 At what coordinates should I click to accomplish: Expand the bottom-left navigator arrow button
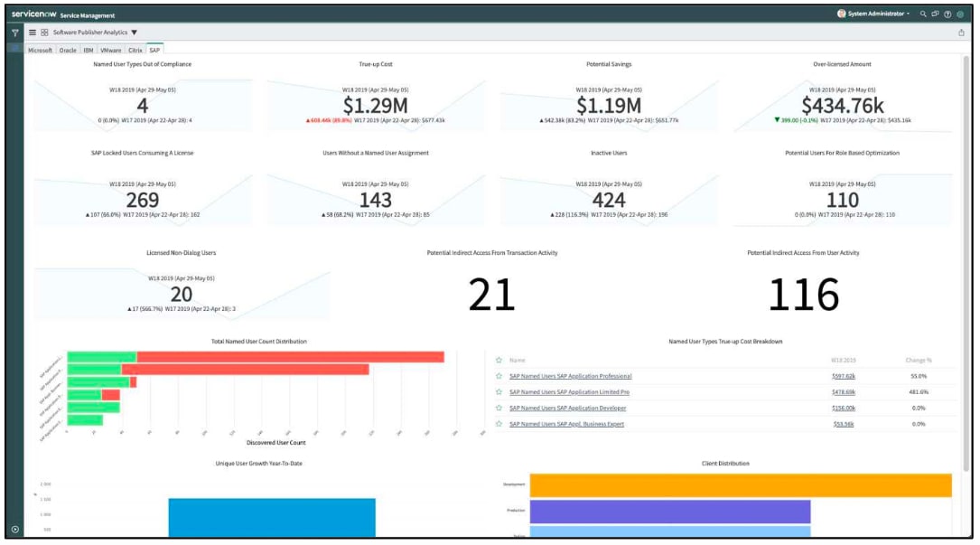pyautogui.click(x=14, y=529)
